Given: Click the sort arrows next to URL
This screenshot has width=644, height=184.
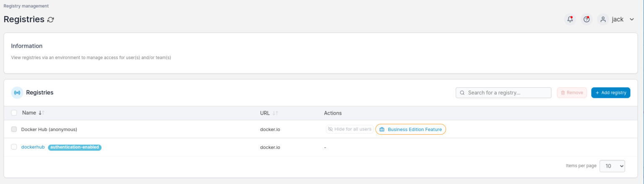Looking at the screenshot, I should click(x=275, y=113).
